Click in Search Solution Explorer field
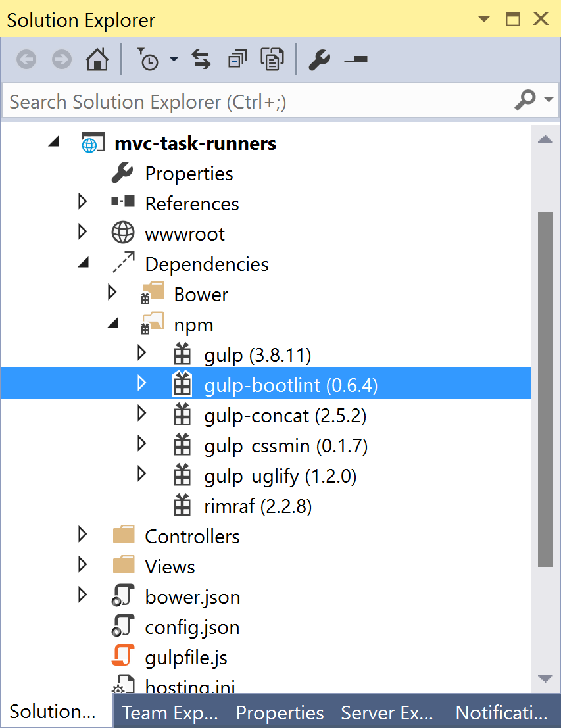The height and width of the screenshot is (728, 561). point(256,102)
